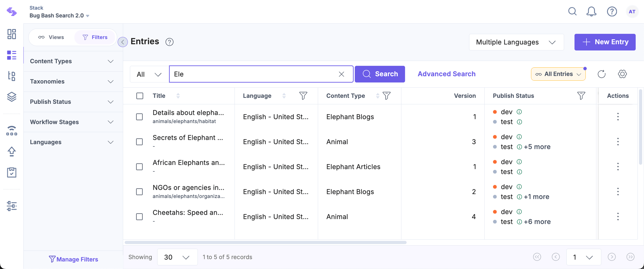Select the 'Cheetahs: Speed an...' row checkbox

click(139, 217)
